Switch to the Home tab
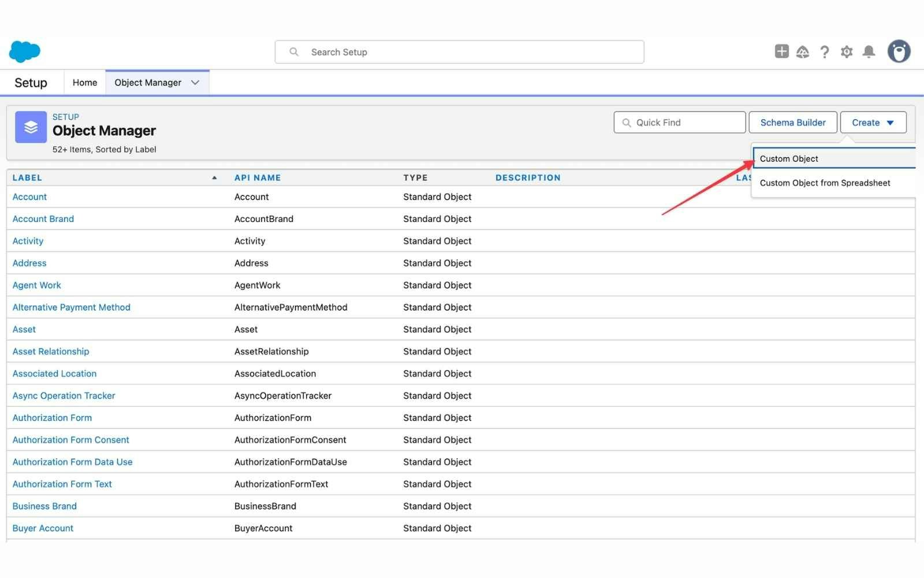This screenshot has width=924, height=578. pos(85,83)
